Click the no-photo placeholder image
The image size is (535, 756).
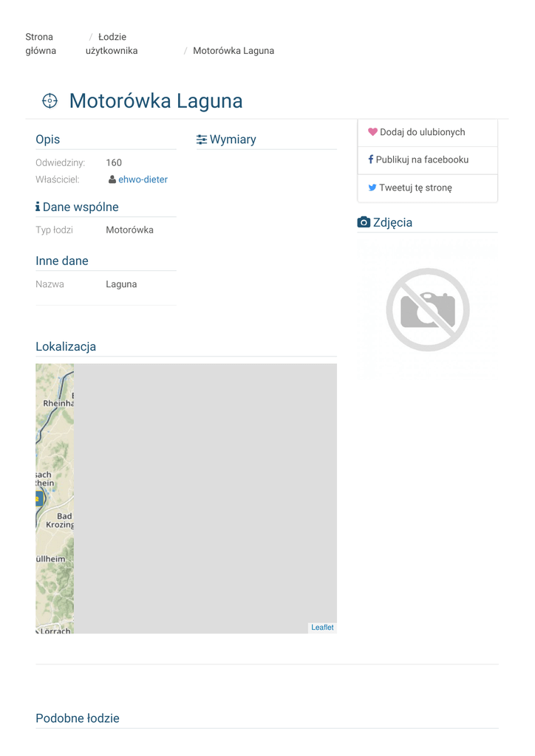tap(427, 309)
